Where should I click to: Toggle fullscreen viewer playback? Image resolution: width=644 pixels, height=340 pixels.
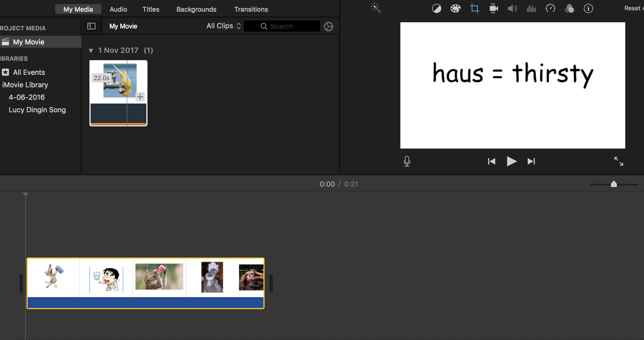pyautogui.click(x=619, y=161)
